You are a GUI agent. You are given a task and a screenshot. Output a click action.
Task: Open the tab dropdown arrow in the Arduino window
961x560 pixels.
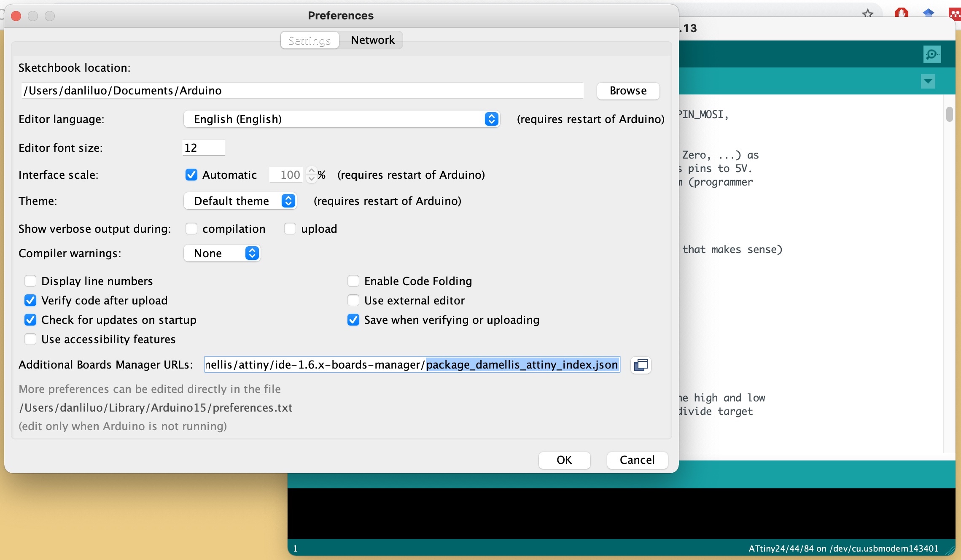coord(928,81)
